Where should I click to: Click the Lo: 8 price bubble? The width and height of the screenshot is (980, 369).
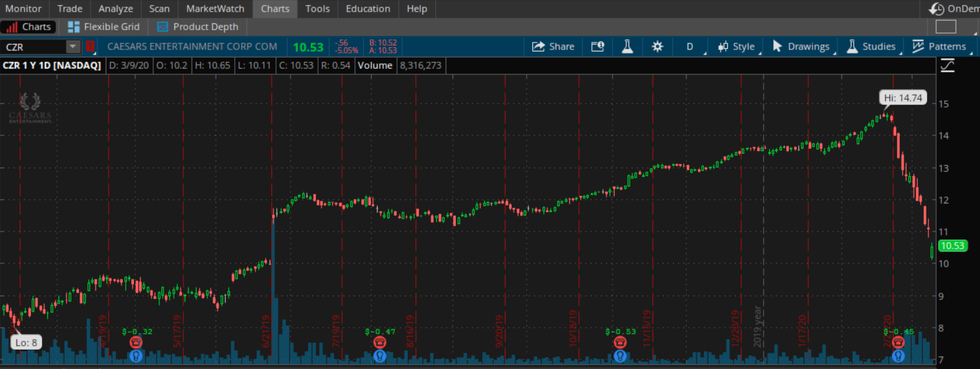(x=27, y=342)
